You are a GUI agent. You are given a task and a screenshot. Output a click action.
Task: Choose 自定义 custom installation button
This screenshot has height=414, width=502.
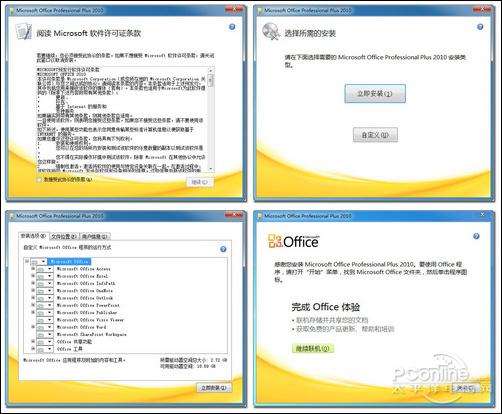(375, 135)
